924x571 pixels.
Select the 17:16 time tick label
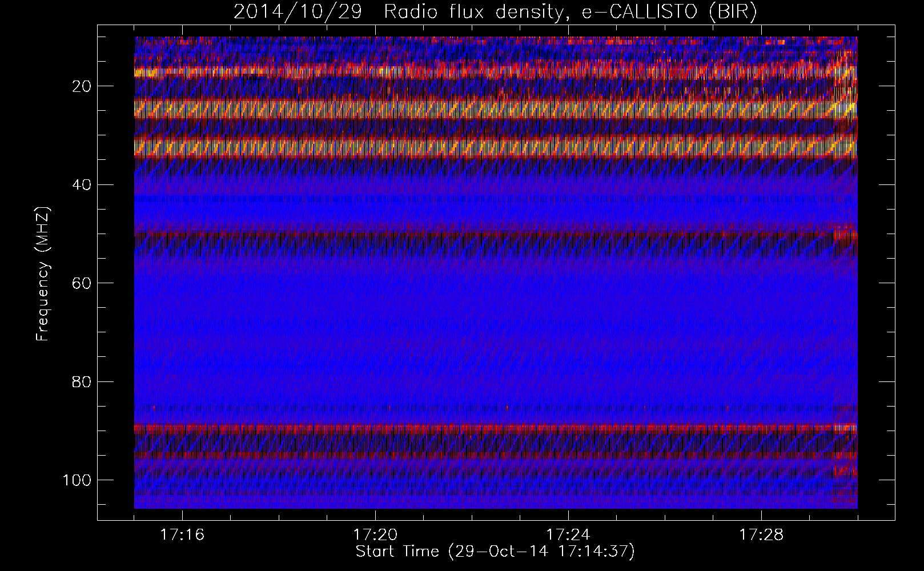point(182,535)
